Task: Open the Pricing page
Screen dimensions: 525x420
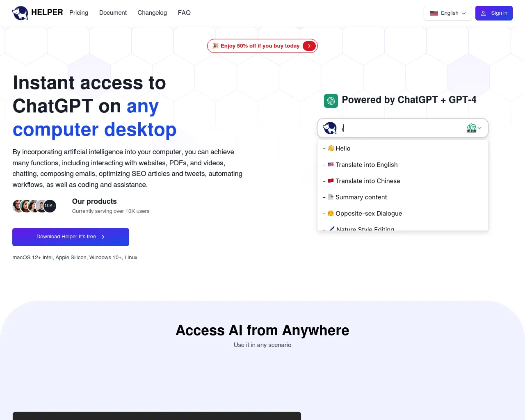Action: 78,13
